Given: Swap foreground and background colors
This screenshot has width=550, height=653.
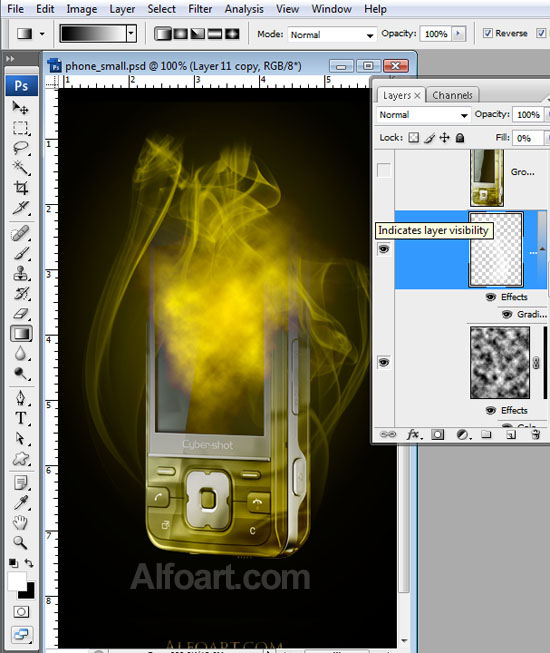Looking at the screenshot, I should coord(29,563).
